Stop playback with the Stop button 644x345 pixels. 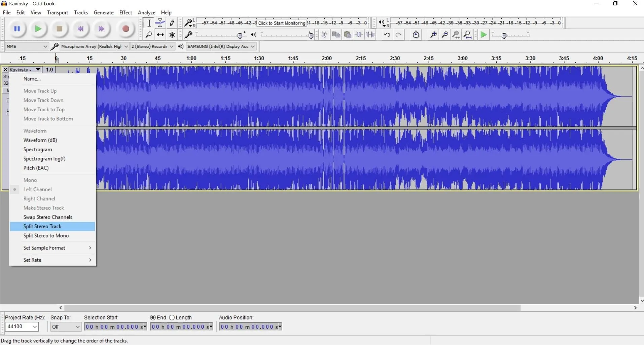tap(60, 29)
